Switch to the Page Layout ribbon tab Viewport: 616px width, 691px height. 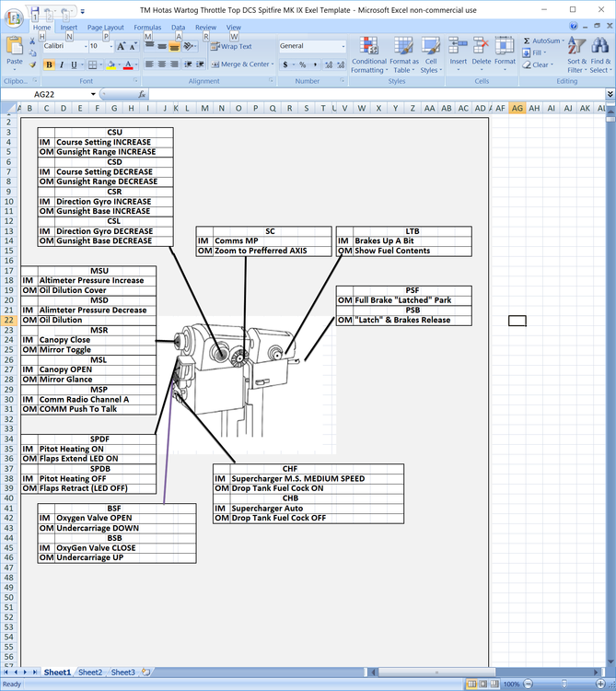point(106,28)
